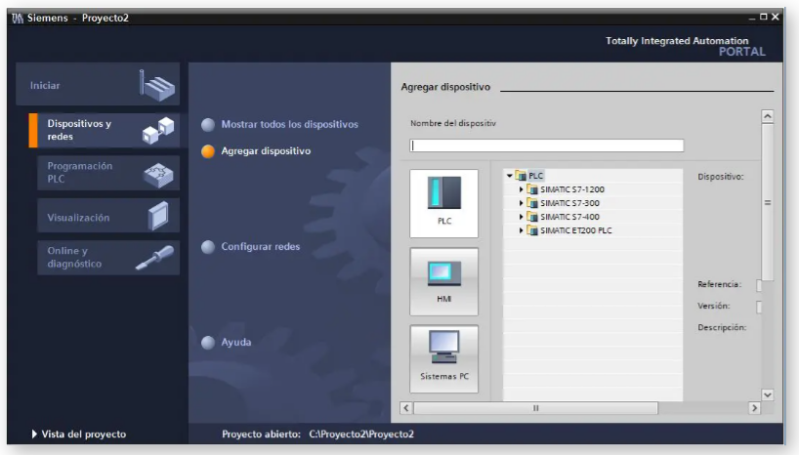Click the Nombre del dispositivo text field

pos(546,146)
